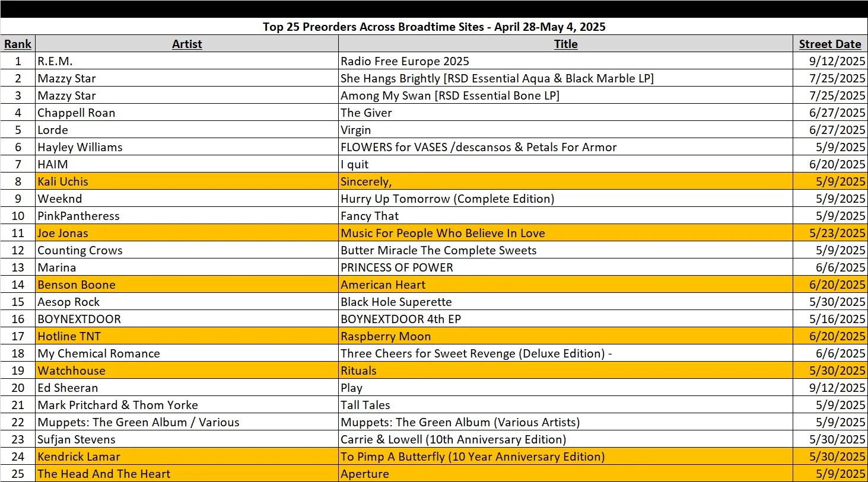
Task: Select Among My Swan title cell
Action: (x=565, y=95)
